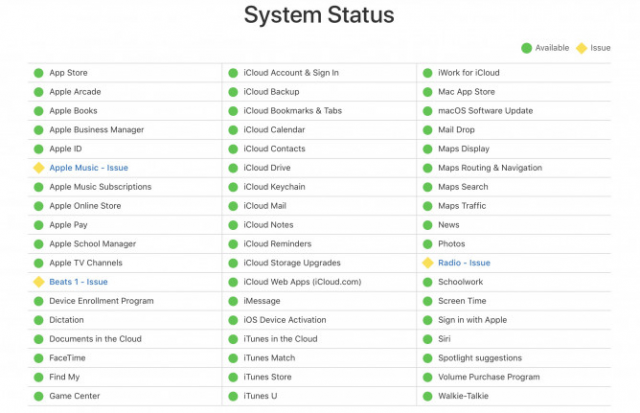
Task: Open the Radio - Issue link
Action: point(464,263)
